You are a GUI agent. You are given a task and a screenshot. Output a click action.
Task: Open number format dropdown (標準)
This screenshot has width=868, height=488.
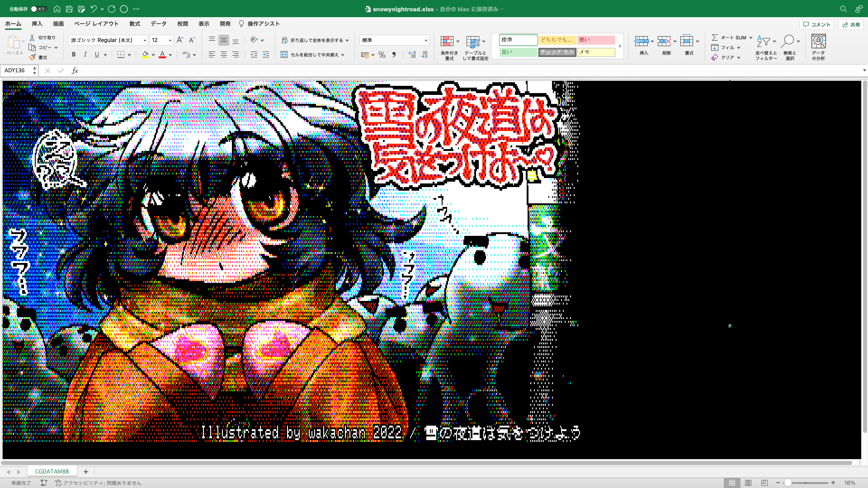(425, 40)
